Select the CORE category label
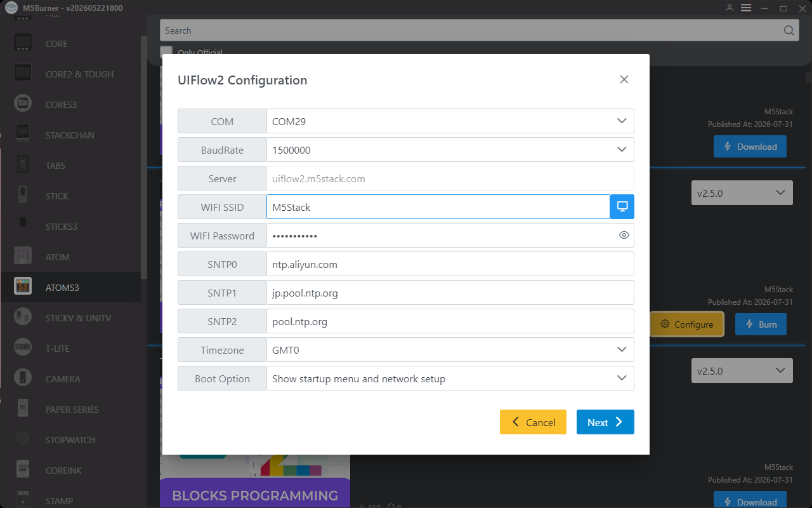This screenshot has height=508, width=812. click(56, 44)
